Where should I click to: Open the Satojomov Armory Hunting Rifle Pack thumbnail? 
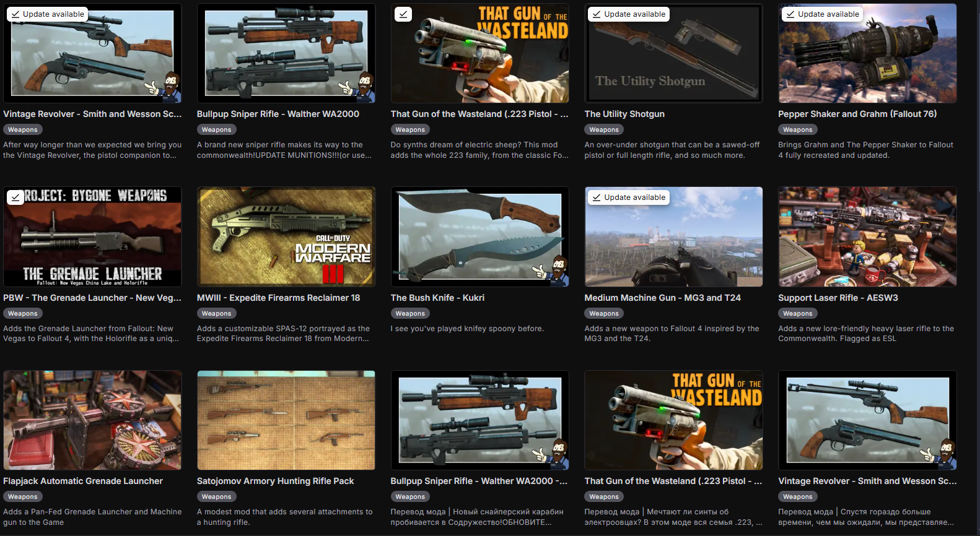(286, 420)
